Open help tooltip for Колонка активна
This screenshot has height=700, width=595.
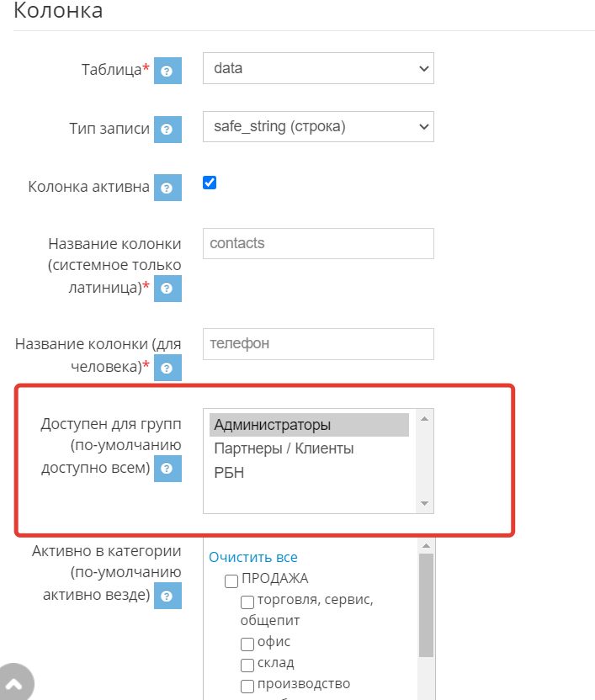[167, 188]
